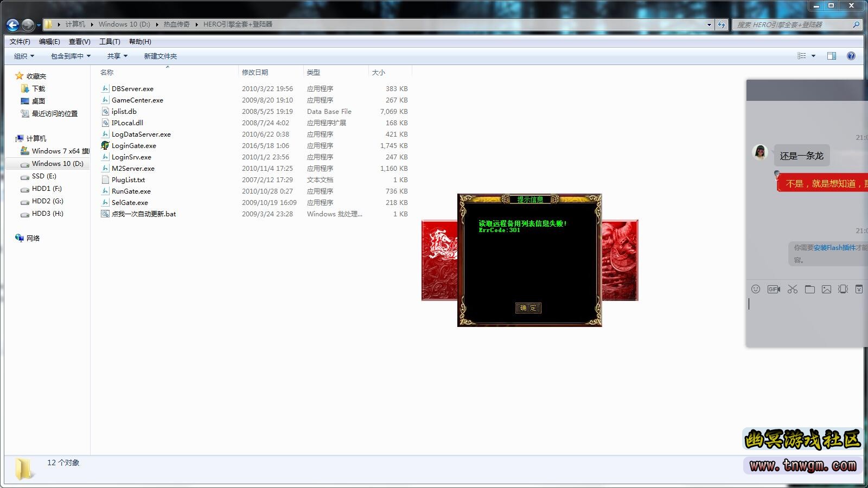Click 安装Flash插件 link in chat
Viewport: 868px width, 488px height.
[834, 247]
